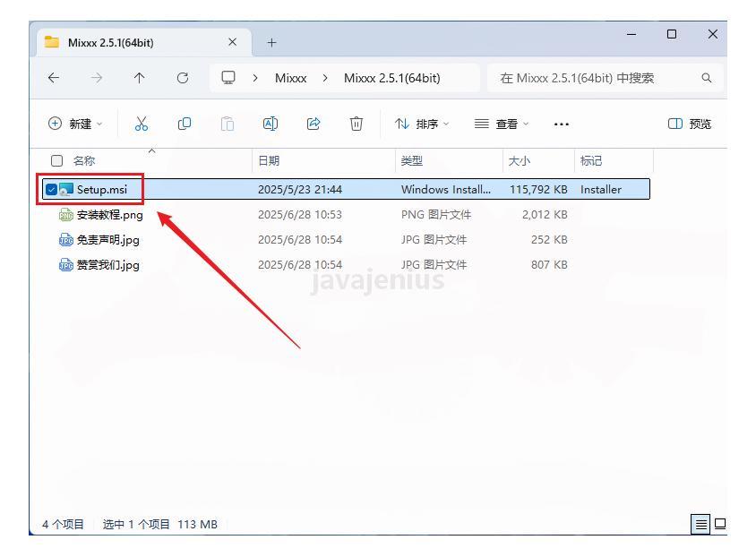
Task: Expand chevron after the PC icon
Action: click(255, 78)
